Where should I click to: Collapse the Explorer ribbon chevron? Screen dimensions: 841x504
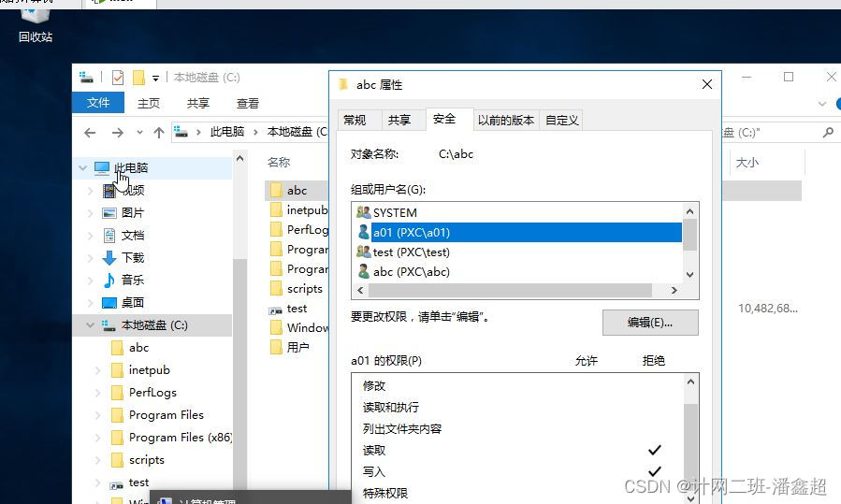pyautogui.click(x=821, y=104)
